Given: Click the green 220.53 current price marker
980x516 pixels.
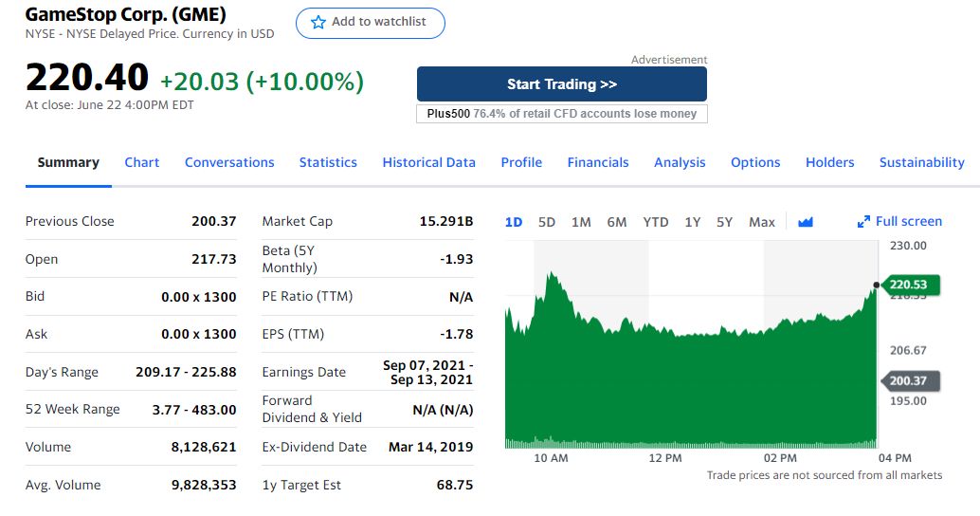Looking at the screenshot, I should pos(911,285).
